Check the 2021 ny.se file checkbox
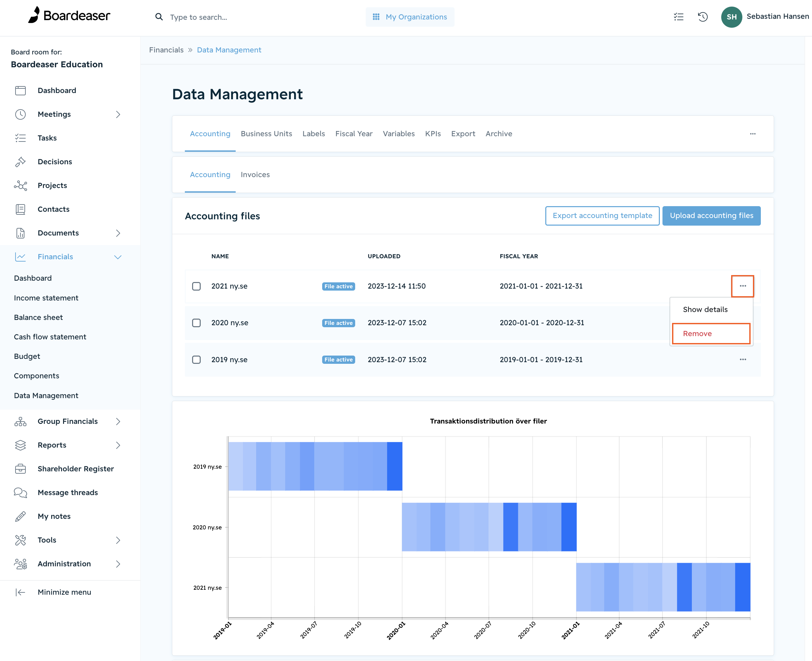 pyautogui.click(x=196, y=286)
